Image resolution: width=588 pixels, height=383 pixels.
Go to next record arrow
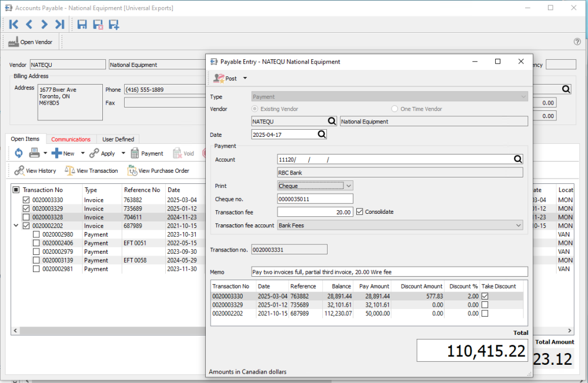(x=44, y=24)
